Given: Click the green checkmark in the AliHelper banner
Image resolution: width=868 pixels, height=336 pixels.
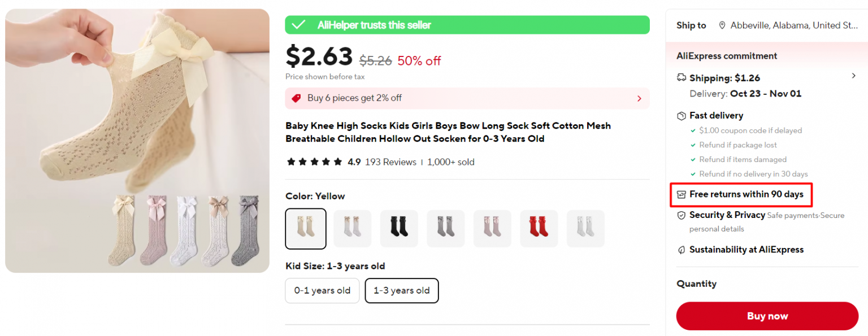Looking at the screenshot, I should [x=298, y=25].
